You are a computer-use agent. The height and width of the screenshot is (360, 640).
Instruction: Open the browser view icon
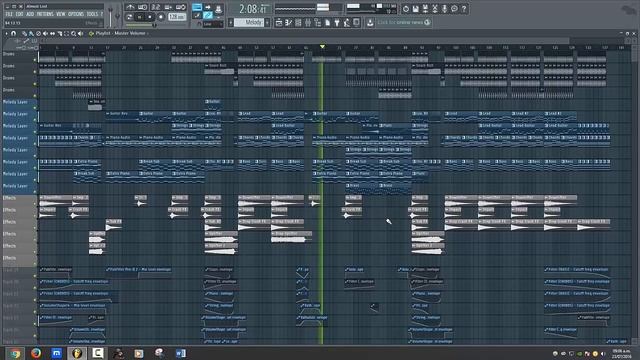tap(318, 23)
